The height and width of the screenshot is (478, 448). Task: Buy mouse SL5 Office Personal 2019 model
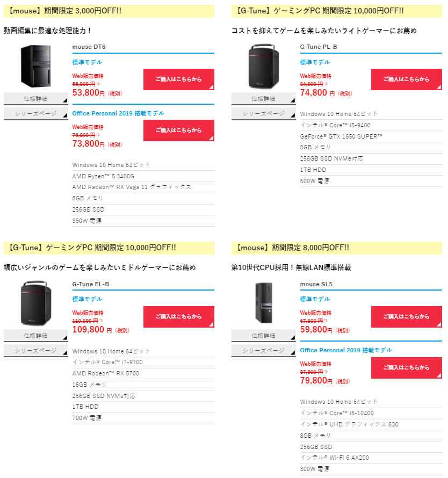click(x=407, y=368)
